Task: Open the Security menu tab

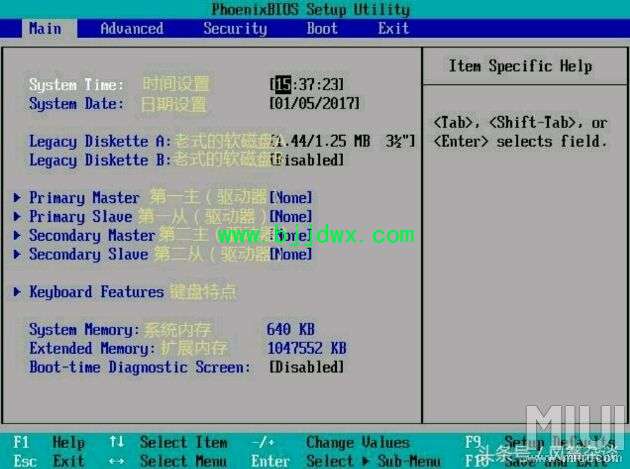Action: pos(235,29)
